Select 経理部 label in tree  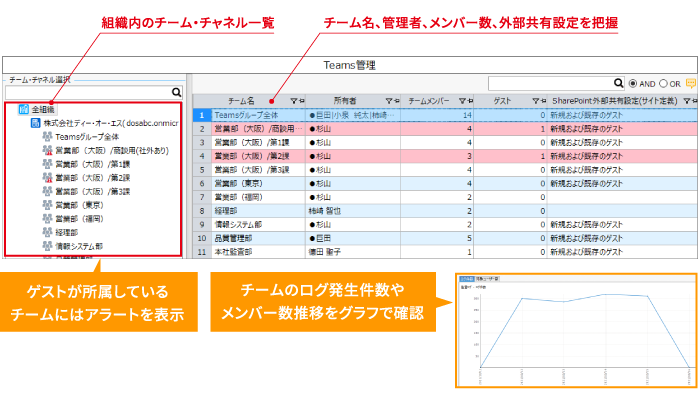click(x=67, y=232)
